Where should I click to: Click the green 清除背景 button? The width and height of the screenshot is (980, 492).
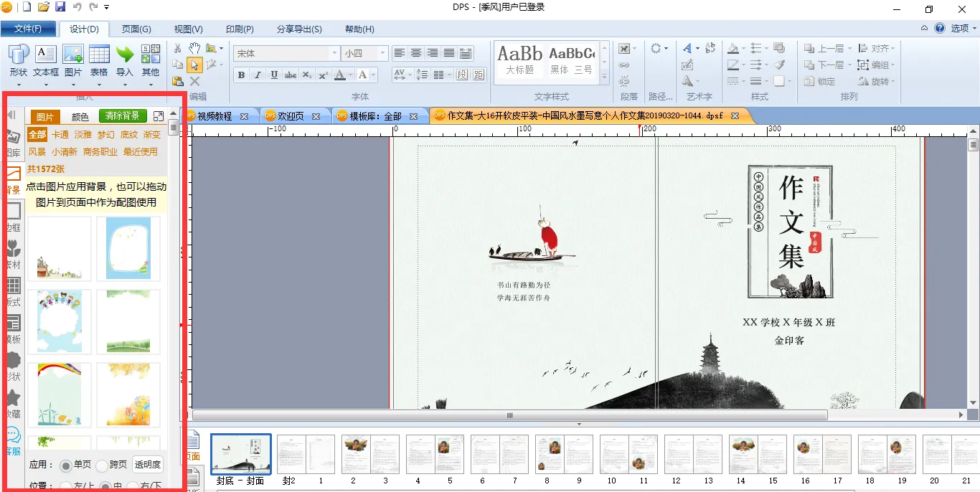tap(123, 116)
